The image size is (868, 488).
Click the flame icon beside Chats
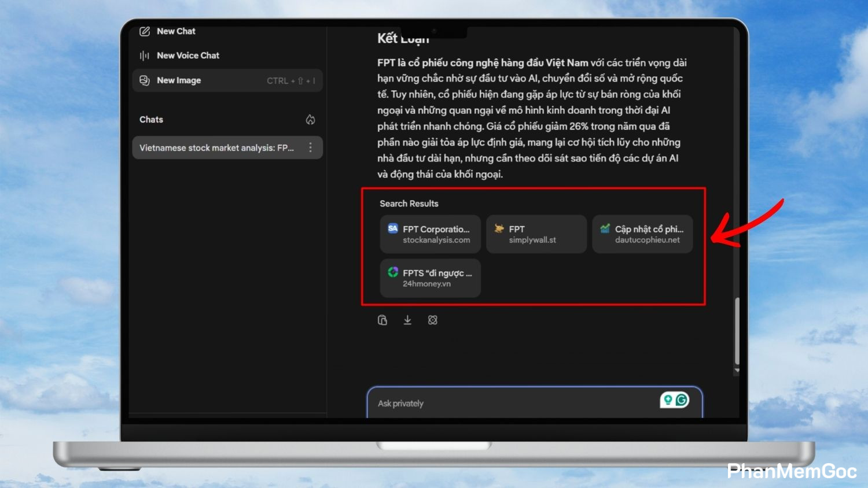tap(311, 120)
